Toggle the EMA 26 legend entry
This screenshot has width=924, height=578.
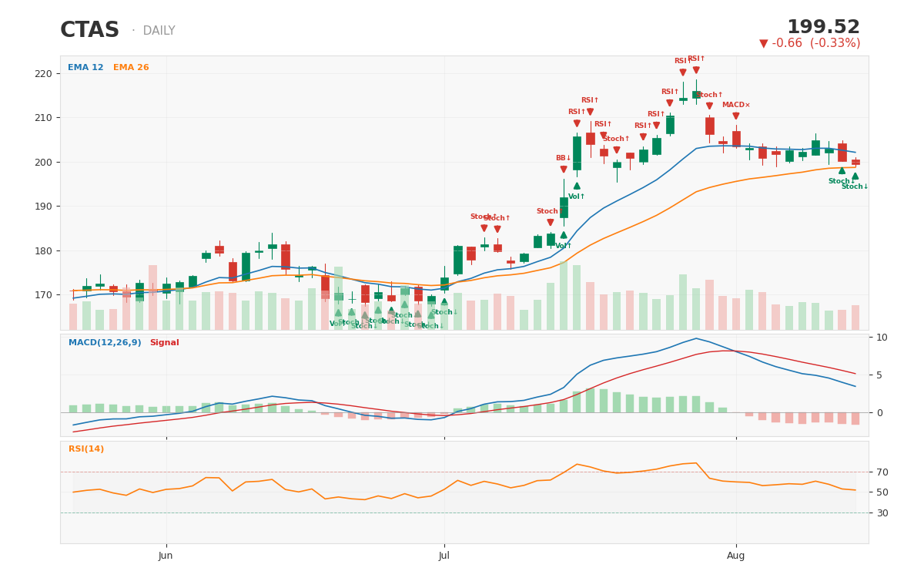pos(131,68)
